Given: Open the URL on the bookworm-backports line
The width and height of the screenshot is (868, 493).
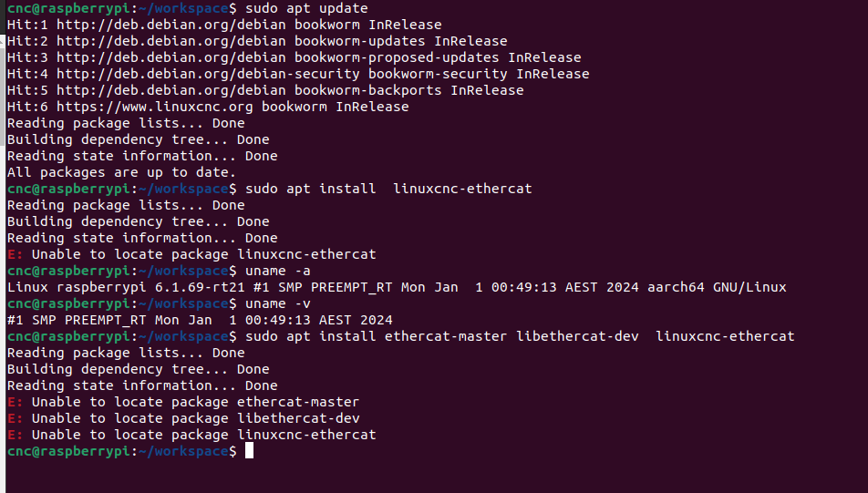Looking at the screenshot, I should click(171, 90).
